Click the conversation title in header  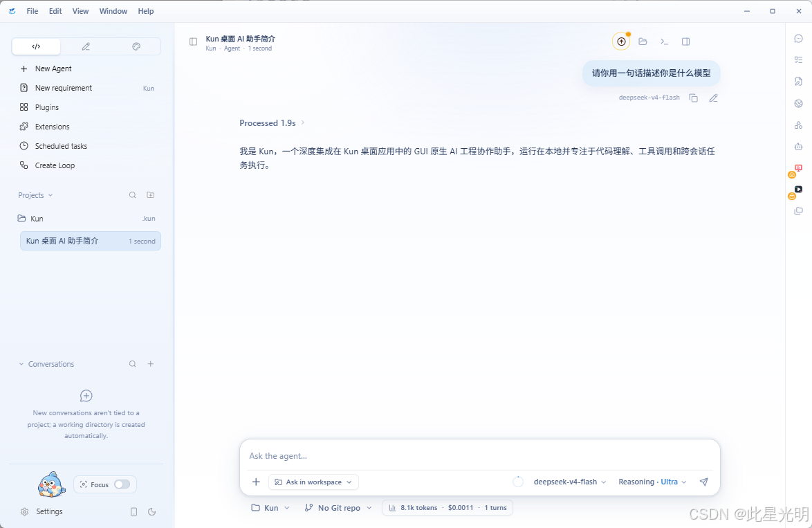click(x=240, y=39)
